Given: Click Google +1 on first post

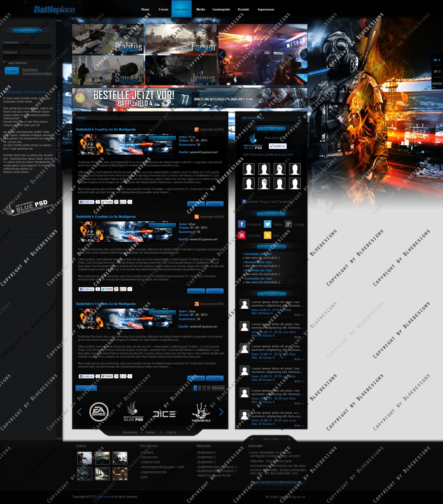Looking at the screenshot, I should [123, 202].
